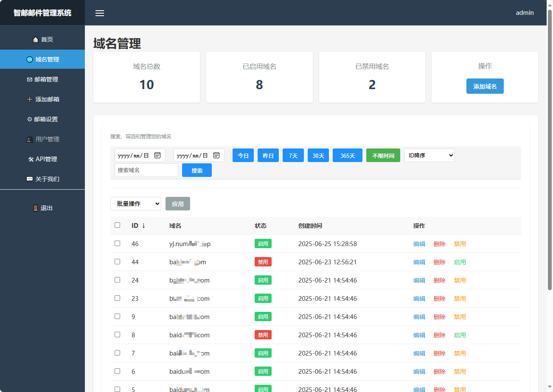Click the house icon beside 首页
The width and height of the screenshot is (553, 392).
36,40
